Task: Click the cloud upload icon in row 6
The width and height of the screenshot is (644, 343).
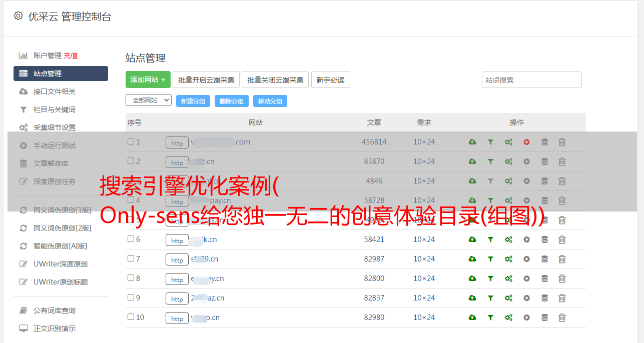Action: (x=472, y=239)
